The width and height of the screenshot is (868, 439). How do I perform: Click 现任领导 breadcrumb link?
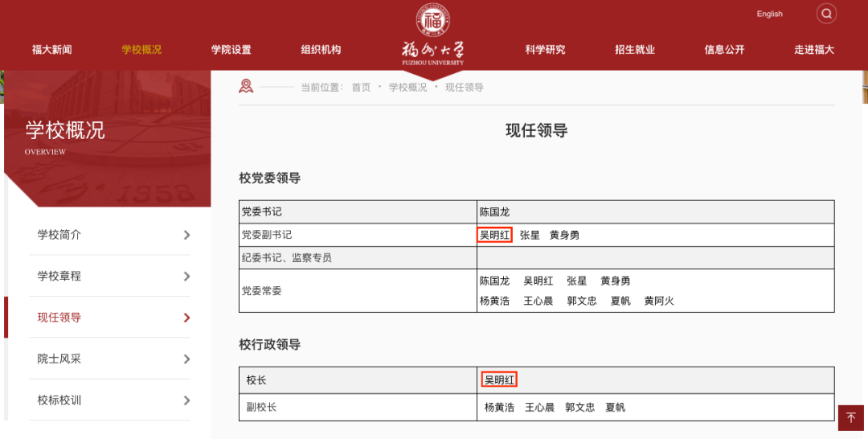[x=465, y=88]
